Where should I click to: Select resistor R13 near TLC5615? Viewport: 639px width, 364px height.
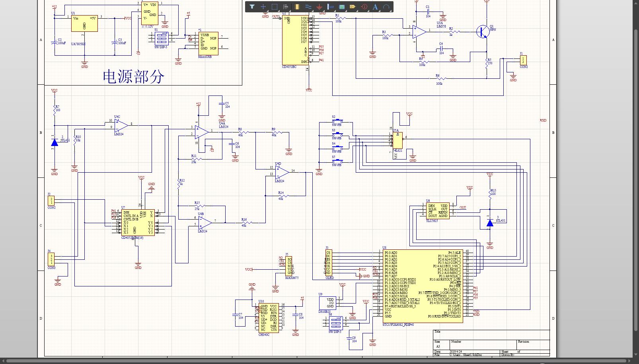tap(490, 194)
